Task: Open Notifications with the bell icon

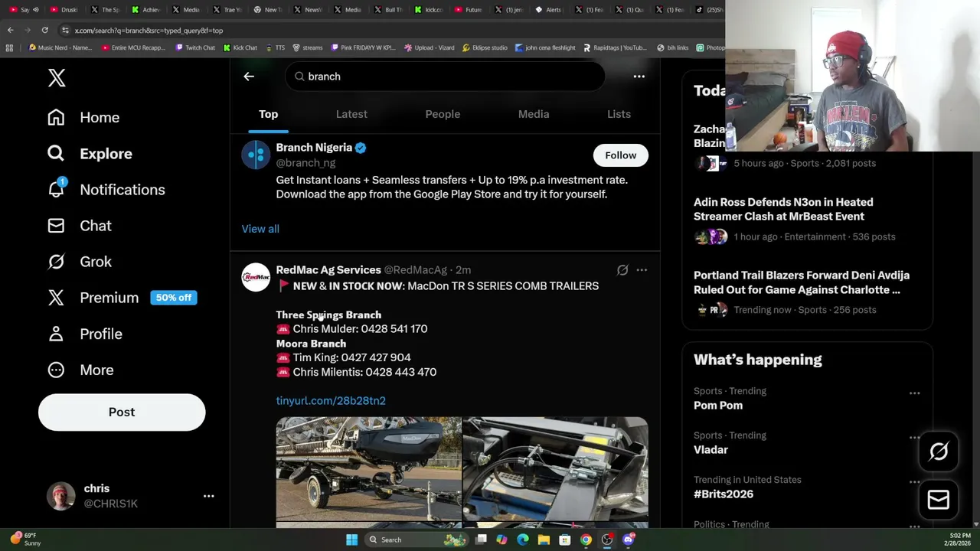Action: 106,190
